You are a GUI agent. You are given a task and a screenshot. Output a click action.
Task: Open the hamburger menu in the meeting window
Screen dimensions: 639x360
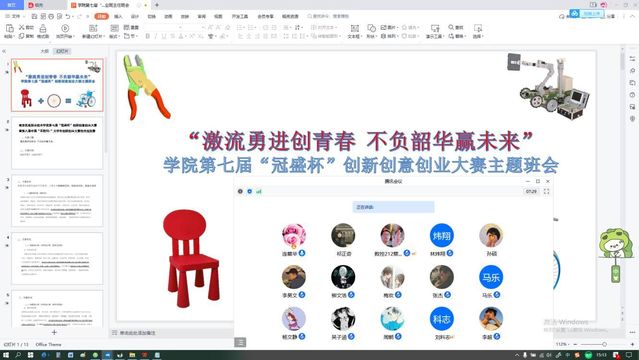point(240,342)
